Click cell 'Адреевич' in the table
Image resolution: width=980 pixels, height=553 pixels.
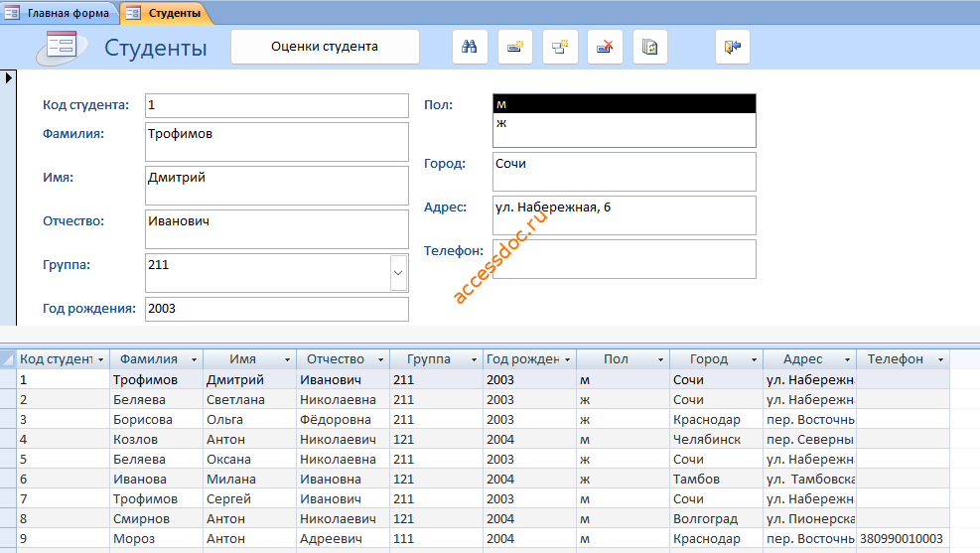click(x=343, y=539)
